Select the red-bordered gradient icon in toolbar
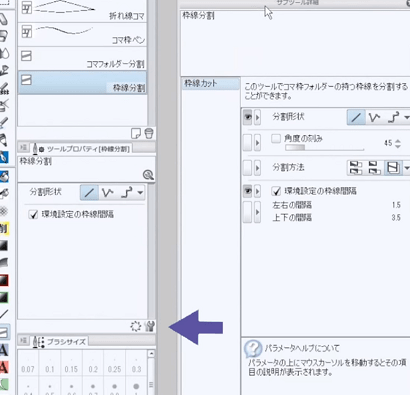410x395 pixels. (4, 280)
